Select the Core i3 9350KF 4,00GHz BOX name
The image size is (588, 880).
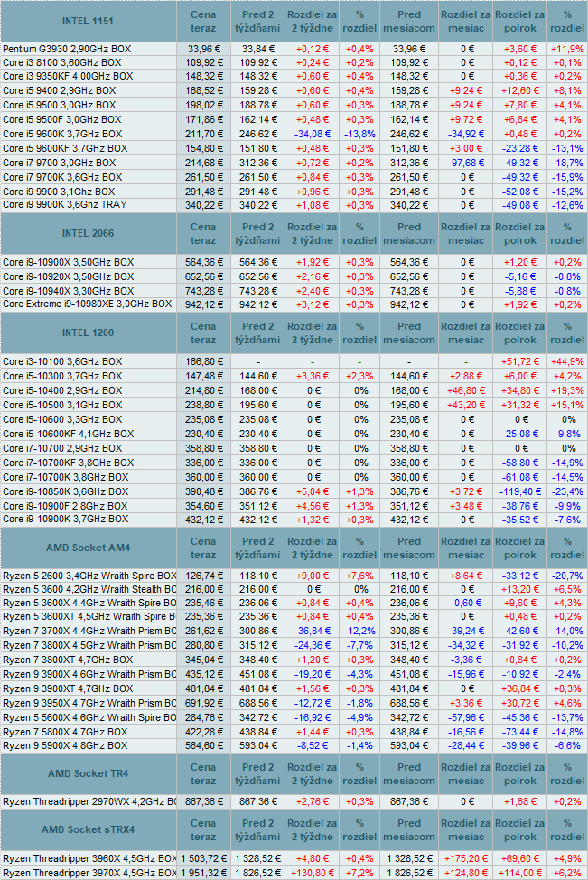[68, 76]
